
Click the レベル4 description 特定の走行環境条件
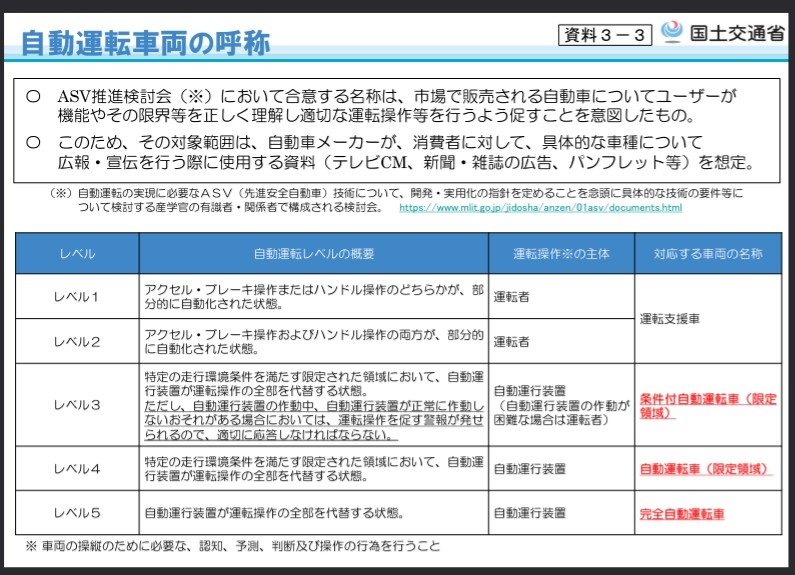click(x=314, y=469)
